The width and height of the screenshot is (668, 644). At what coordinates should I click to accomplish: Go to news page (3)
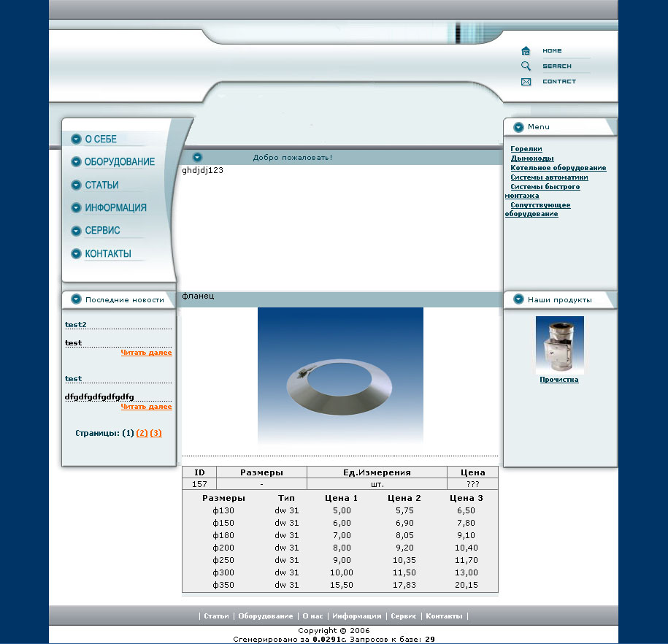click(x=156, y=433)
